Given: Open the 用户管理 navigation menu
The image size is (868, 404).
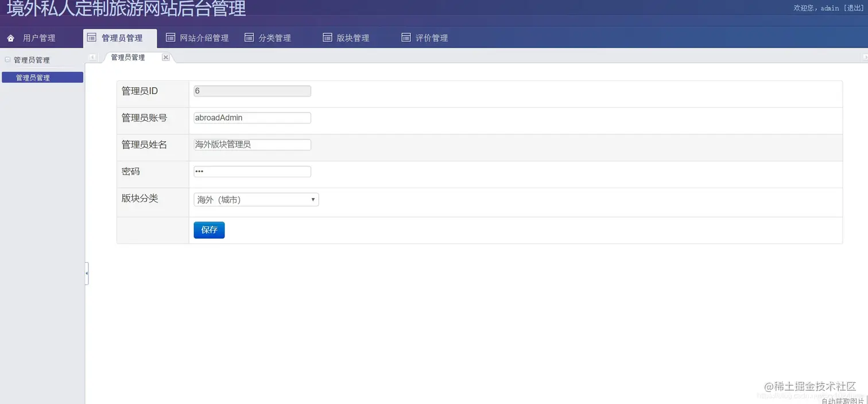Looking at the screenshot, I should (39, 38).
